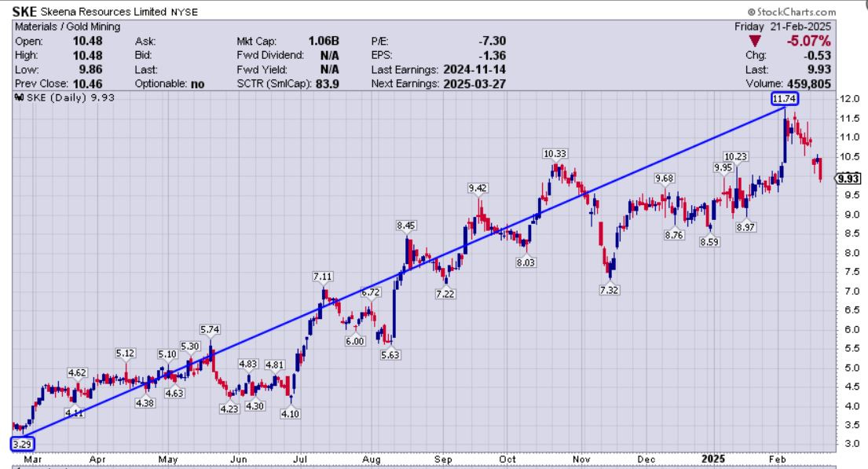Click the Mar label on time axis
Screen dimensions: 868x469
click(x=33, y=460)
